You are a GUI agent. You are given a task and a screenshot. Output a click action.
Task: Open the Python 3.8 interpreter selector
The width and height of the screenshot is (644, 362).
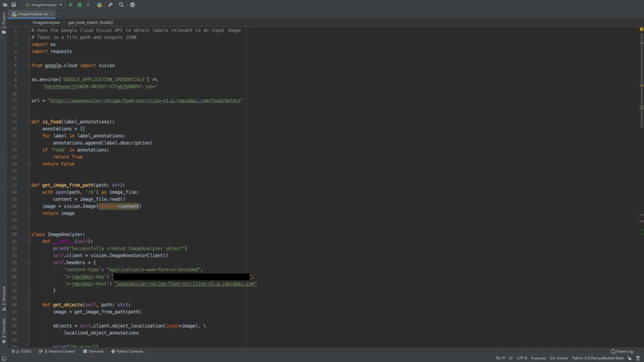pyautogui.click(x=598, y=358)
